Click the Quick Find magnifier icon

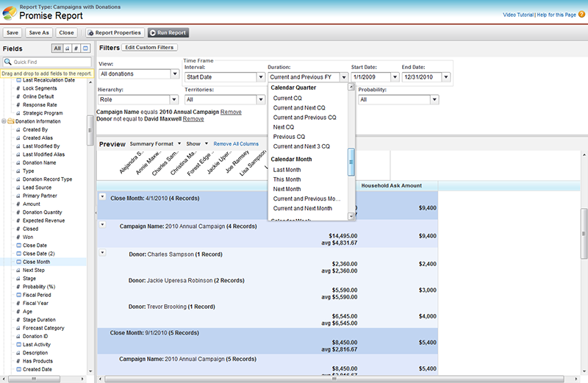point(8,62)
